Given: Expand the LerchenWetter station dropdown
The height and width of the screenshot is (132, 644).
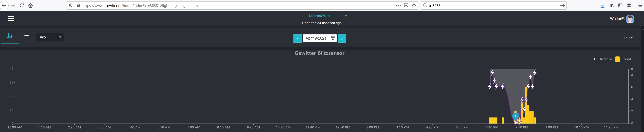Looking at the screenshot, I should point(345,16).
